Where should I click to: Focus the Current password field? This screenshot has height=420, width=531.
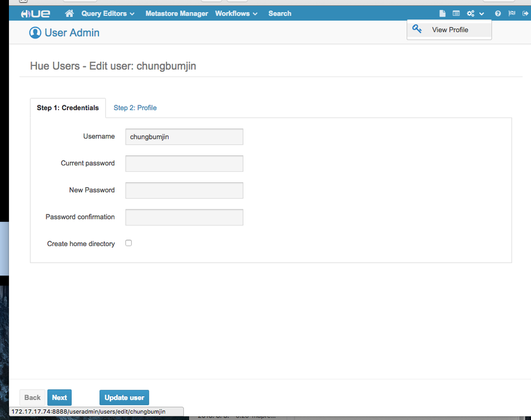point(184,164)
